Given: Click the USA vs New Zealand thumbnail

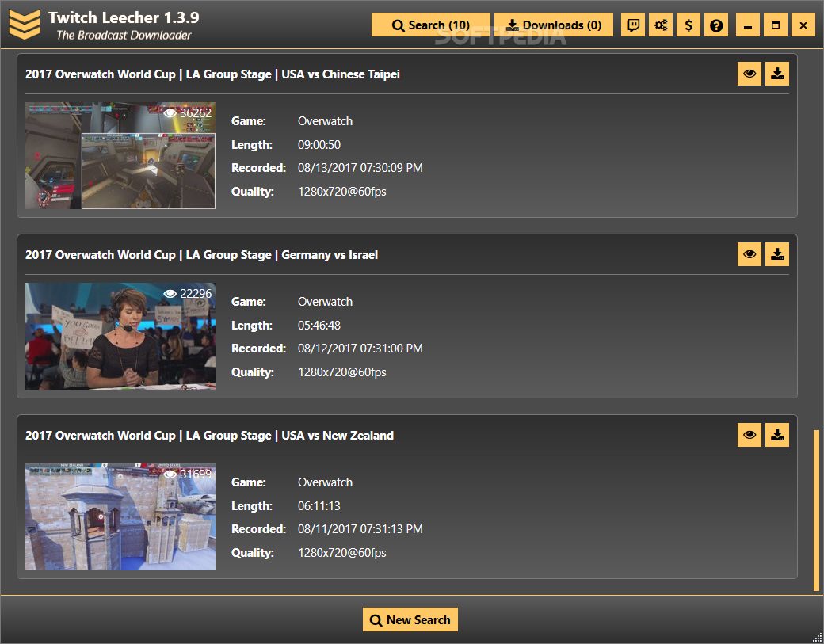Looking at the screenshot, I should (x=120, y=517).
